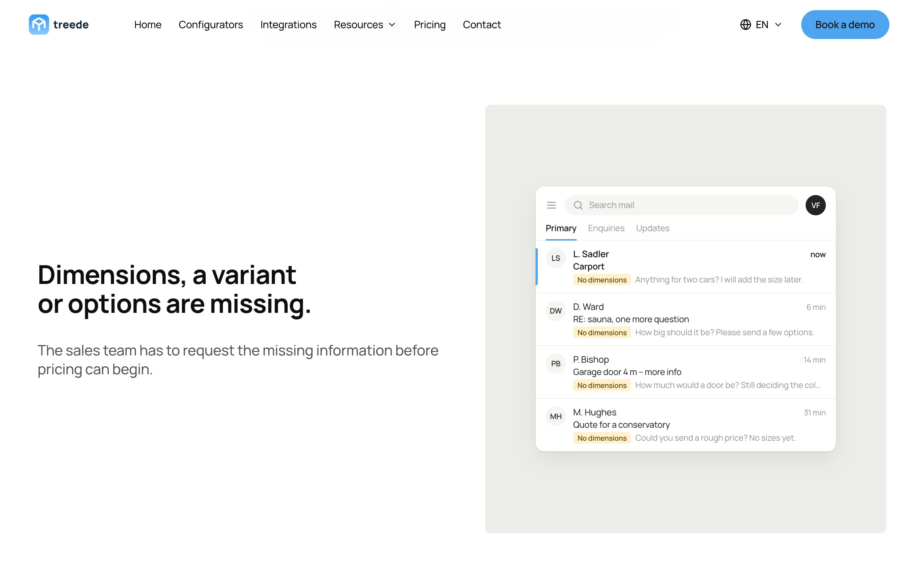
Task: Open 'Quote for a conservatory' email
Action: (621, 425)
